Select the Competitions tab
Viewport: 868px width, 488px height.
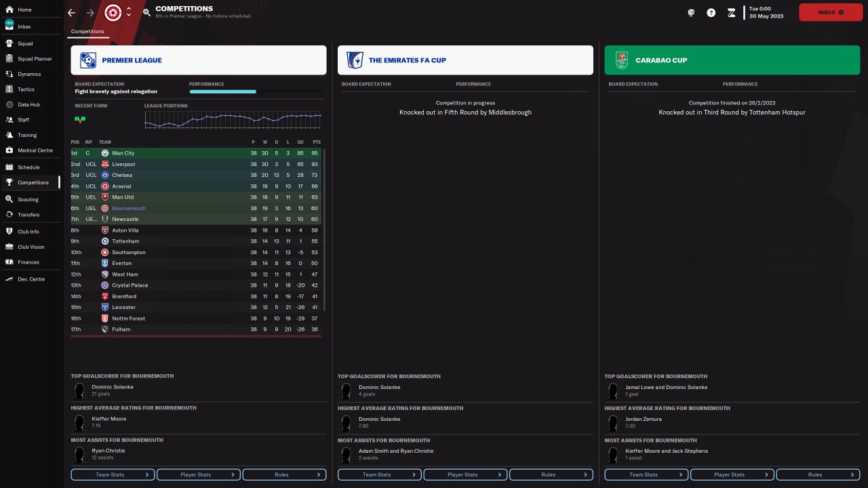[88, 32]
